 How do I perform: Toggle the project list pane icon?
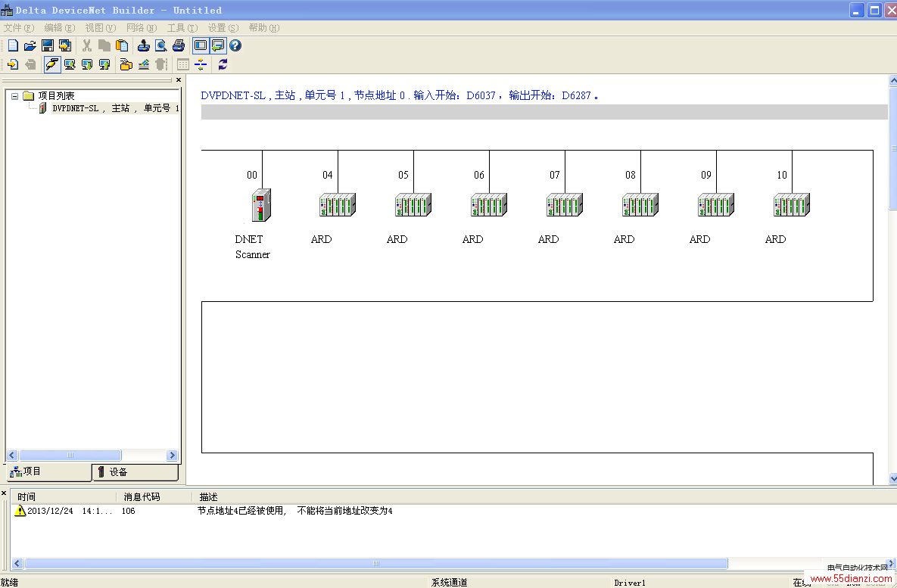coord(201,45)
